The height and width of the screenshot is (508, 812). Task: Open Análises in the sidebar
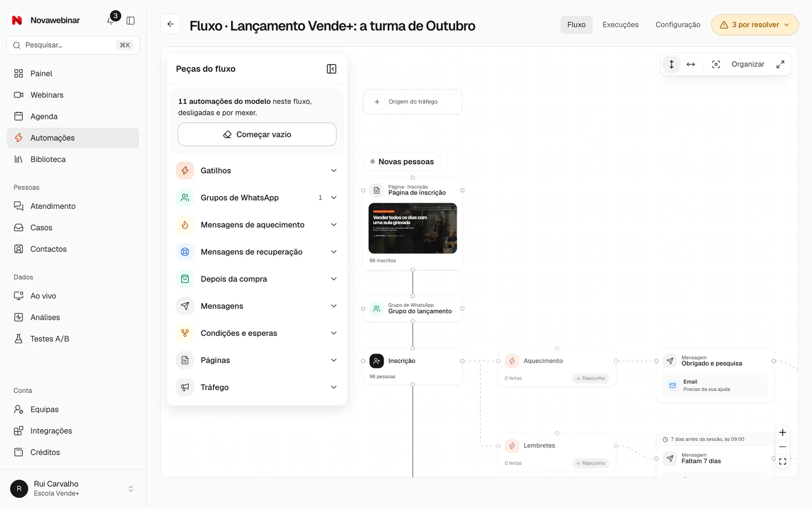pyautogui.click(x=73, y=317)
